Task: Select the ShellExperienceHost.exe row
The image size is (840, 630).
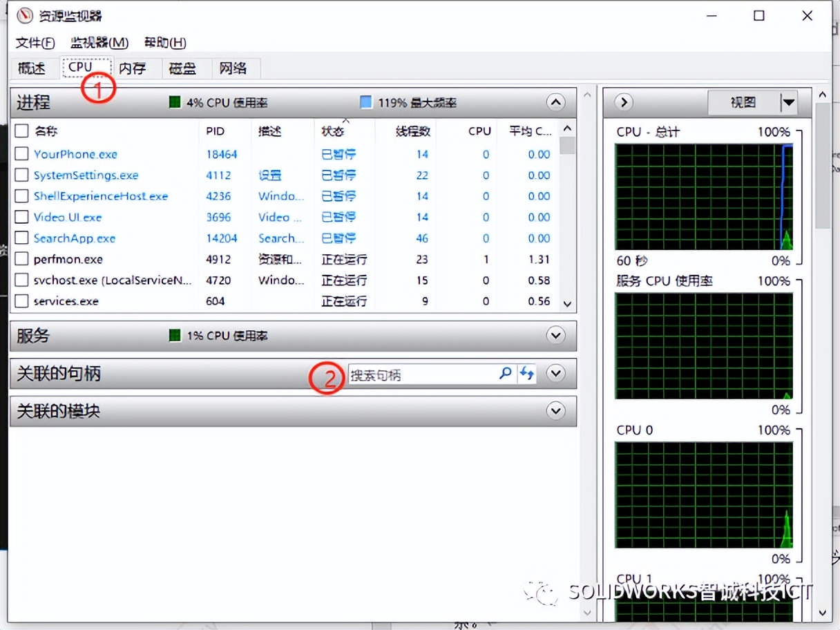Action: coord(285,196)
